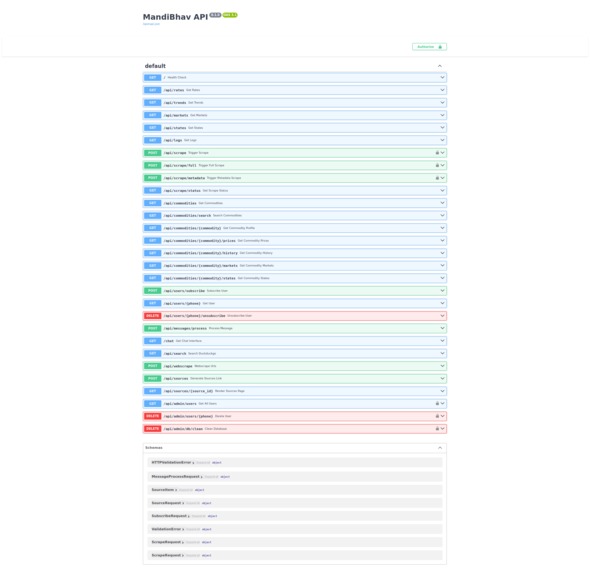Open the /api/commodities/{commodity} Get Commodity Profile path
Image resolution: width=590 pixels, height=573 pixels.
[192, 228]
